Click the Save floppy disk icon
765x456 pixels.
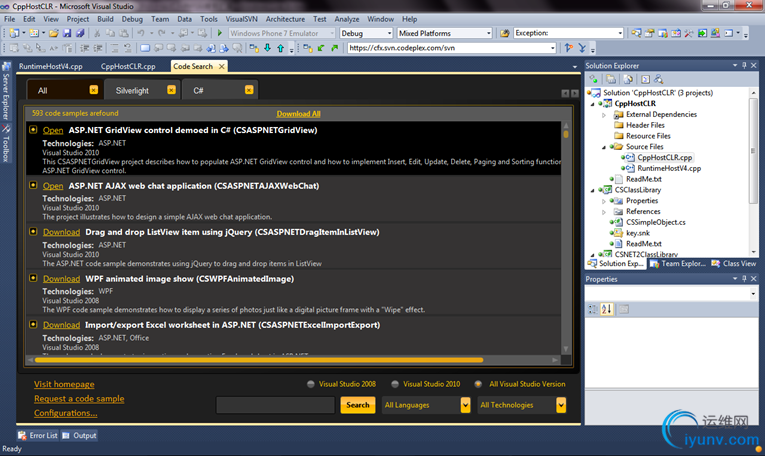[x=67, y=33]
